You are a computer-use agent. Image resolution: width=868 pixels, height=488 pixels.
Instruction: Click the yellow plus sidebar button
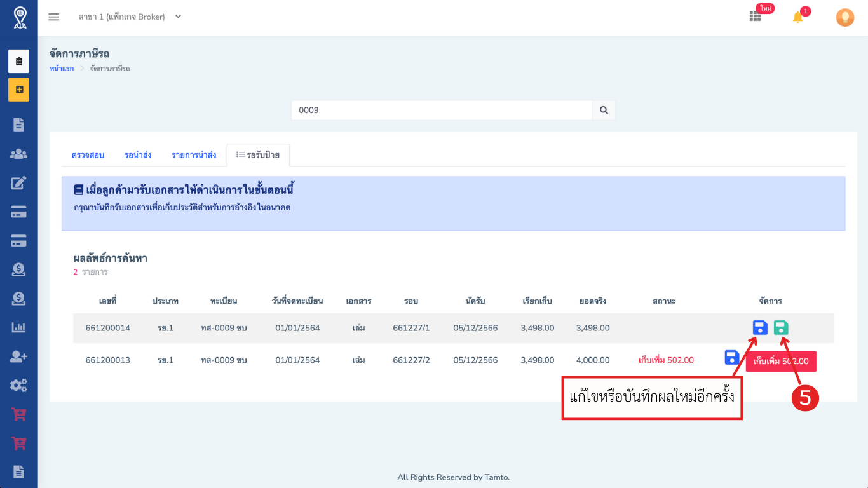[18, 90]
